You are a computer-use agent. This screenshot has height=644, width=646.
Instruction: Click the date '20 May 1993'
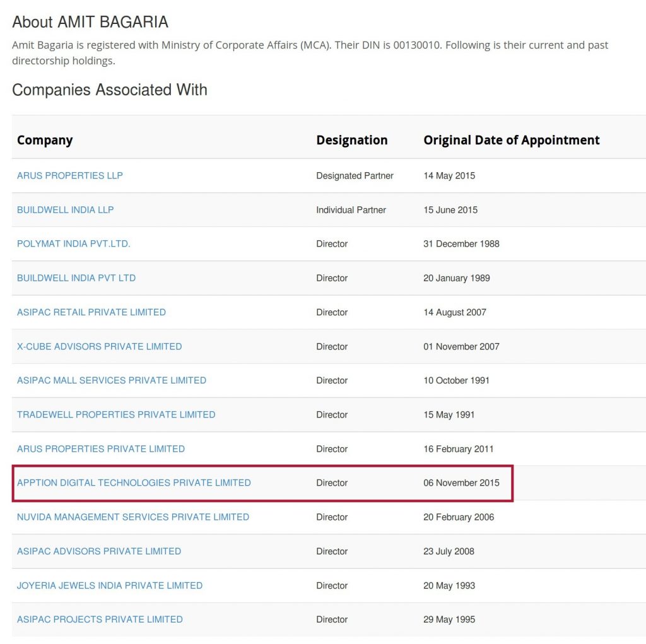449,585
